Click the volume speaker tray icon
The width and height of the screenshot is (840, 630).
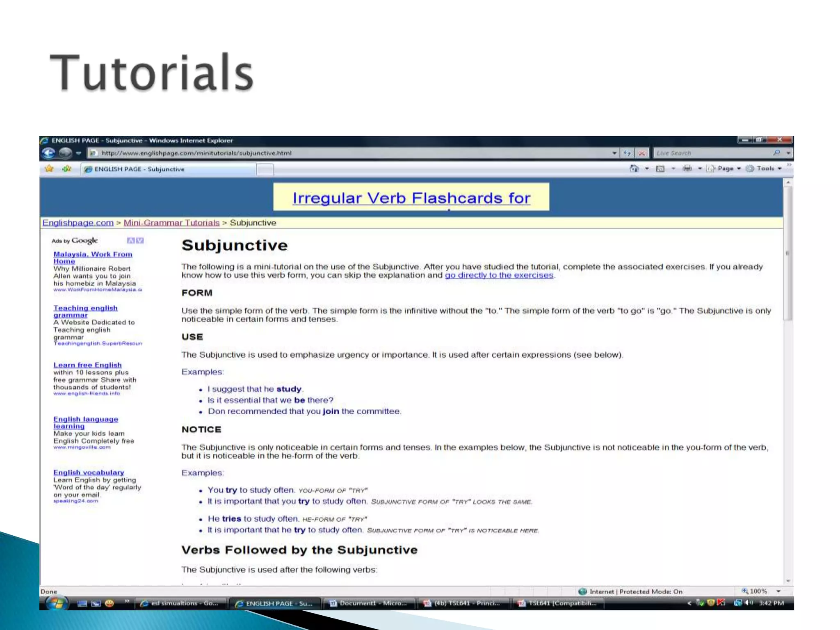[749, 603]
